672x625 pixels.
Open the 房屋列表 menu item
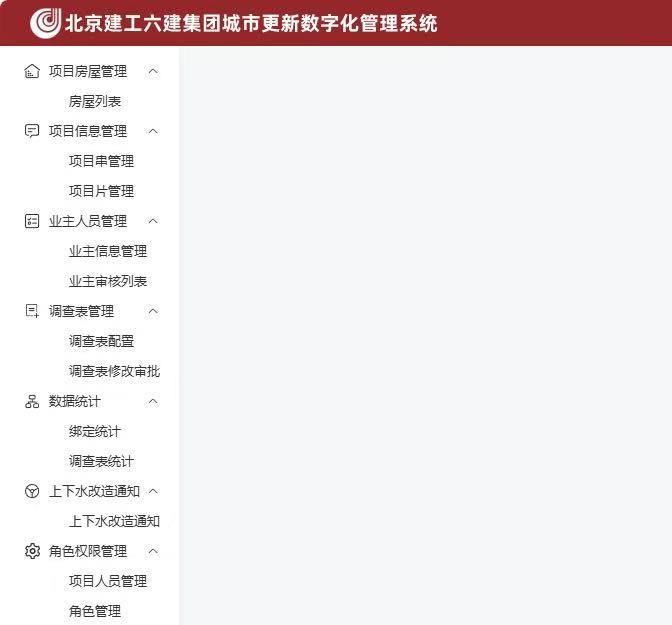pyautogui.click(x=95, y=102)
